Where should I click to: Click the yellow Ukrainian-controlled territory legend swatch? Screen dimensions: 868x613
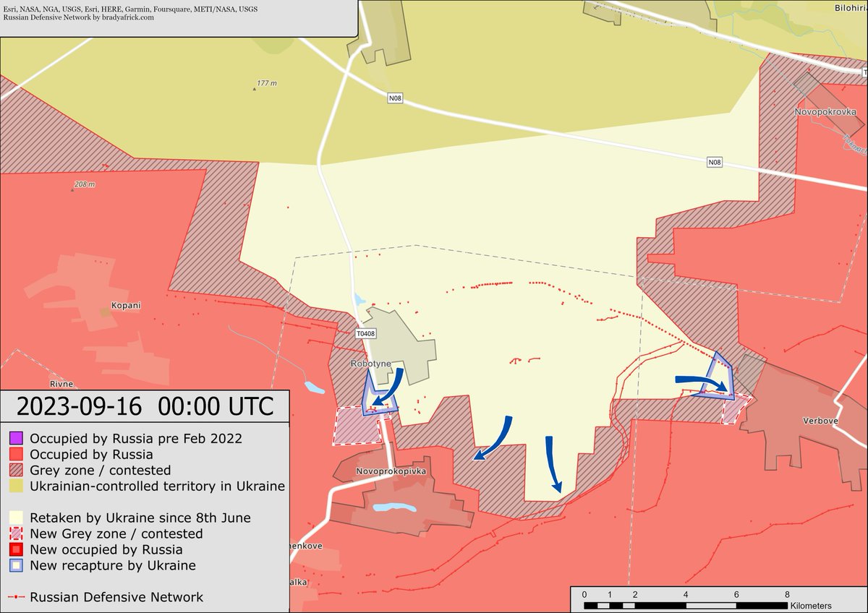pos(16,486)
